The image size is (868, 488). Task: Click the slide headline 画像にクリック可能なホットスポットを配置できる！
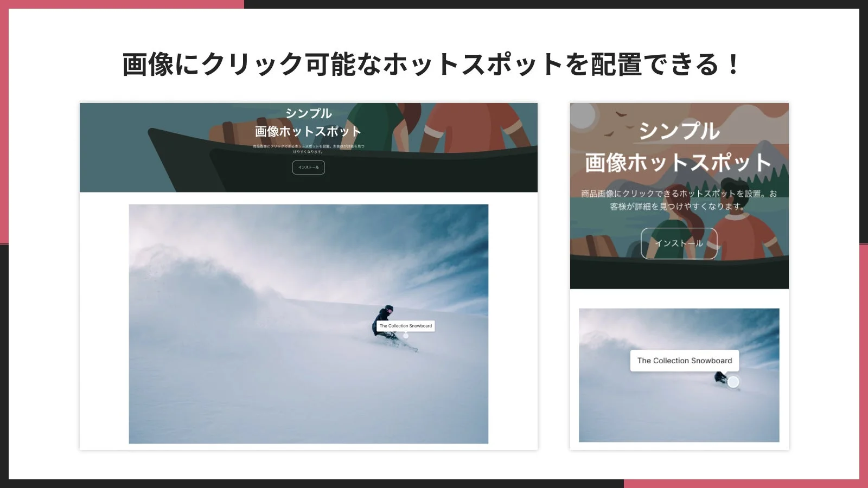click(x=431, y=64)
